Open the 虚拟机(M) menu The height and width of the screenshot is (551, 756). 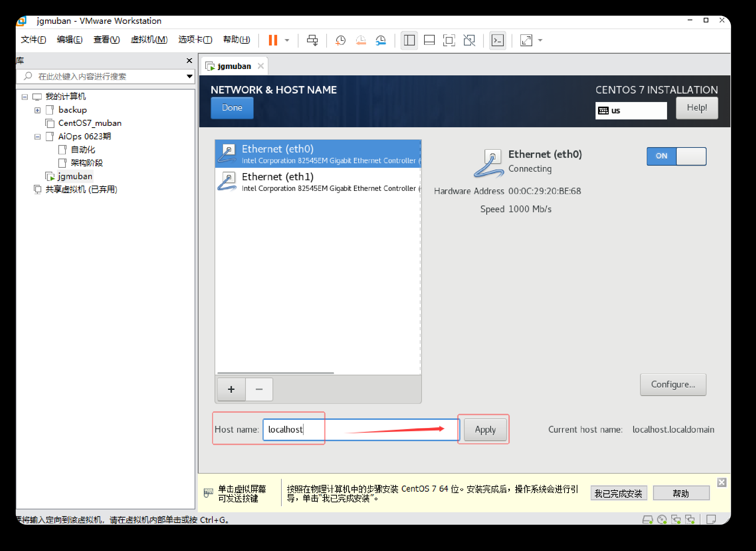click(149, 39)
